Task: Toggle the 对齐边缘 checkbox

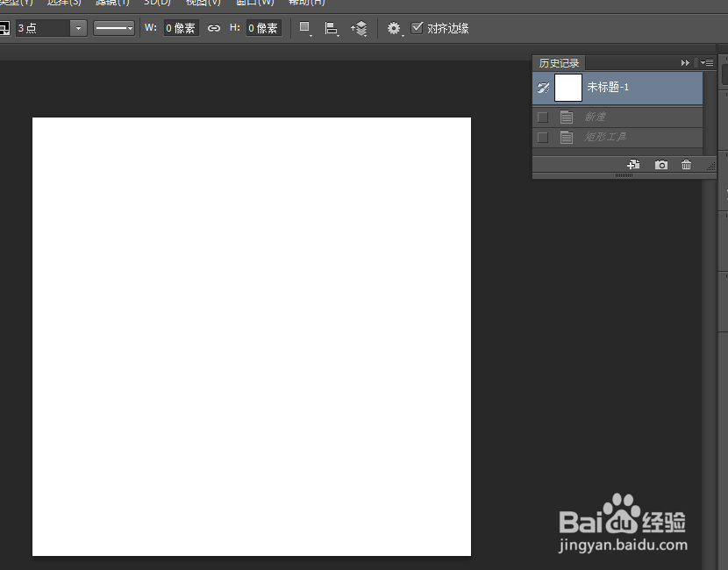Action: (x=417, y=28)
